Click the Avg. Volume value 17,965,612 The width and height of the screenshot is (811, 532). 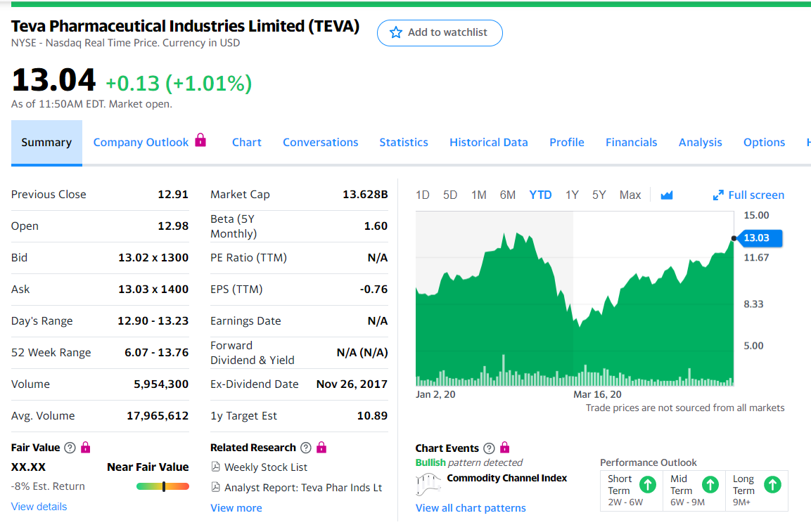[x=158, y=415]
